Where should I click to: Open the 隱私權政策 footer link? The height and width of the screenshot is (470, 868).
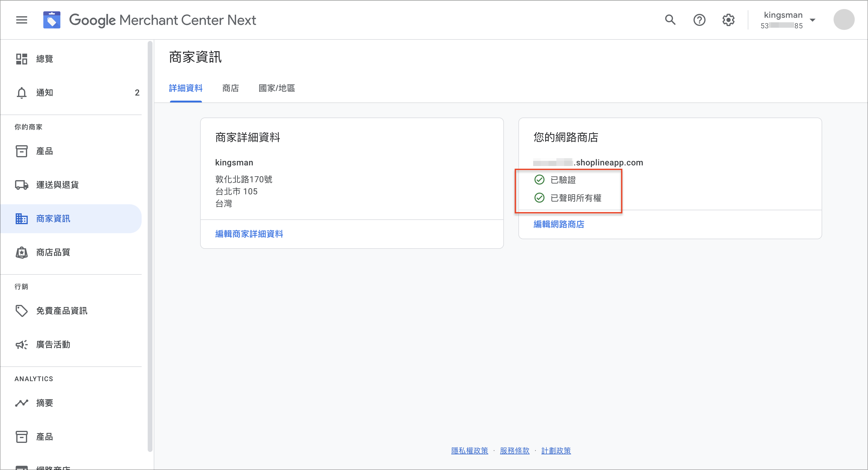(469, 451)
